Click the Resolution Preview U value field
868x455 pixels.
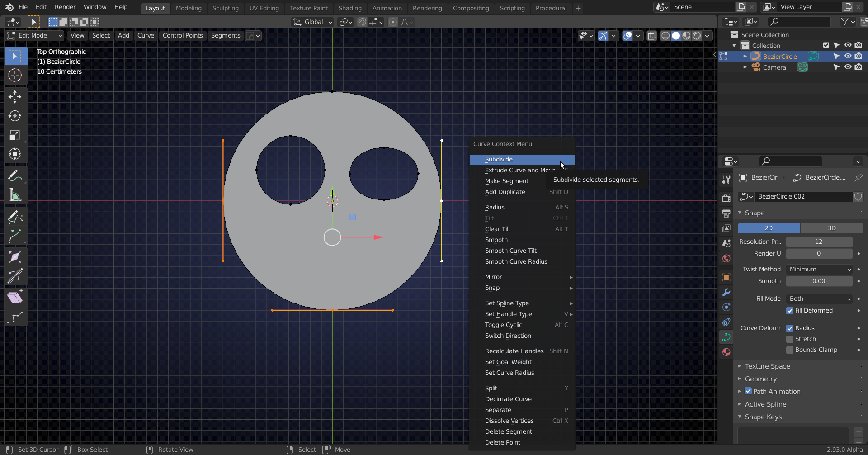point(819,242)
